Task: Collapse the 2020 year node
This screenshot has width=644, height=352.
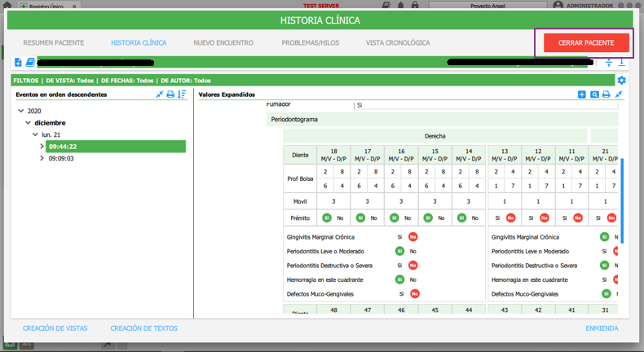Action: (x=21, y=111)
